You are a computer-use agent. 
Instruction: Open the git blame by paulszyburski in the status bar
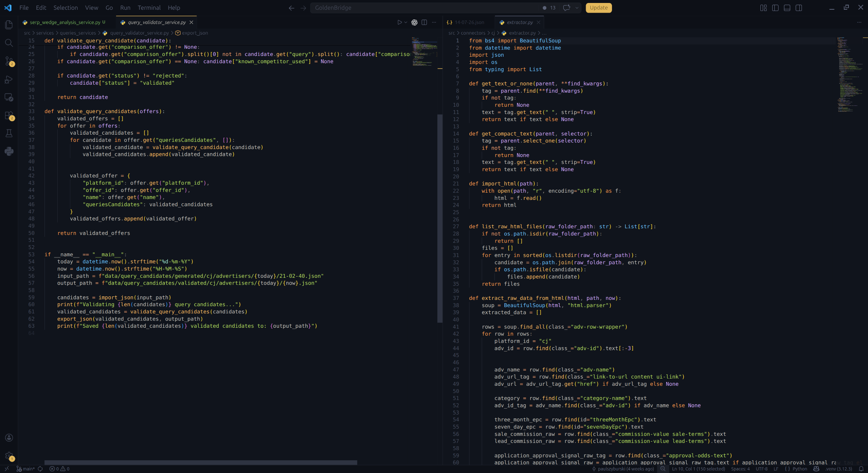point(623,469)
